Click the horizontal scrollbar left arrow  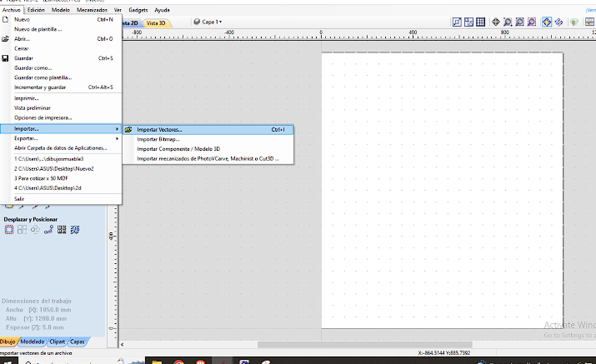122,345
